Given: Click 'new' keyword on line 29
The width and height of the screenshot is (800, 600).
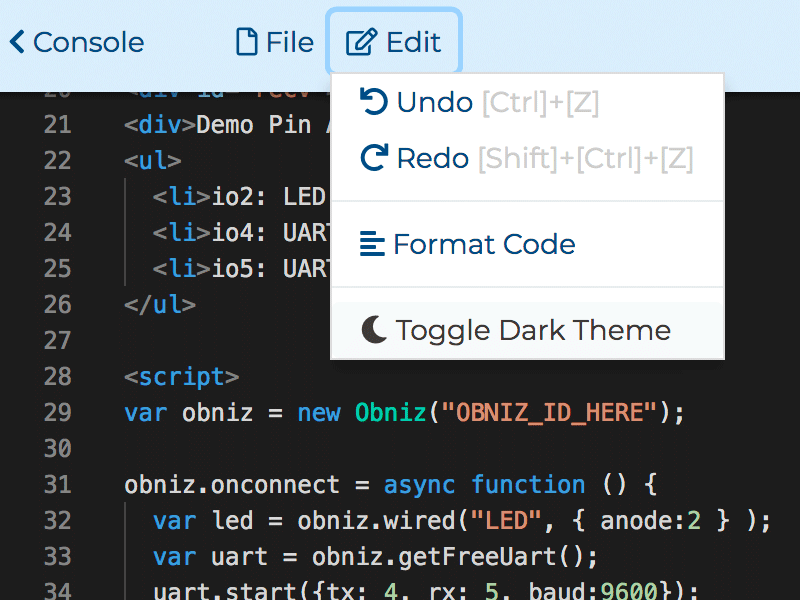Looking at the screenshot, I should tap(318, 413).
